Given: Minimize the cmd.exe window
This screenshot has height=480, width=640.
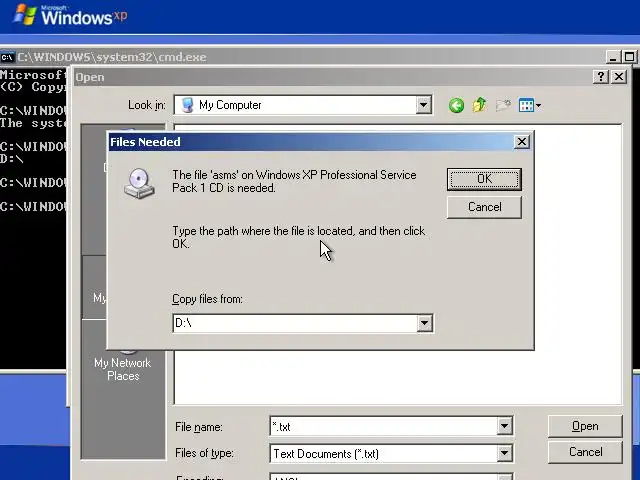Looking at the screenshot, I should click(612, 57).
